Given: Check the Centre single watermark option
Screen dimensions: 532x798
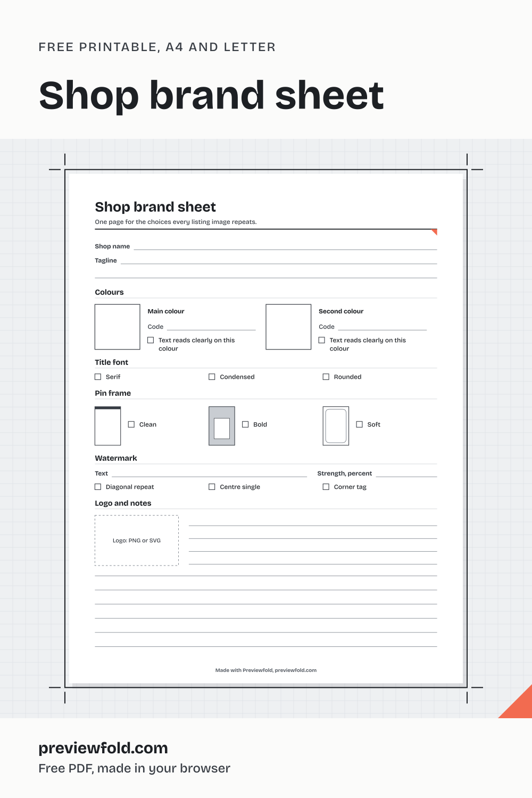Looking at the screenshot, I should pyautogui.click(x=212, y=487).
